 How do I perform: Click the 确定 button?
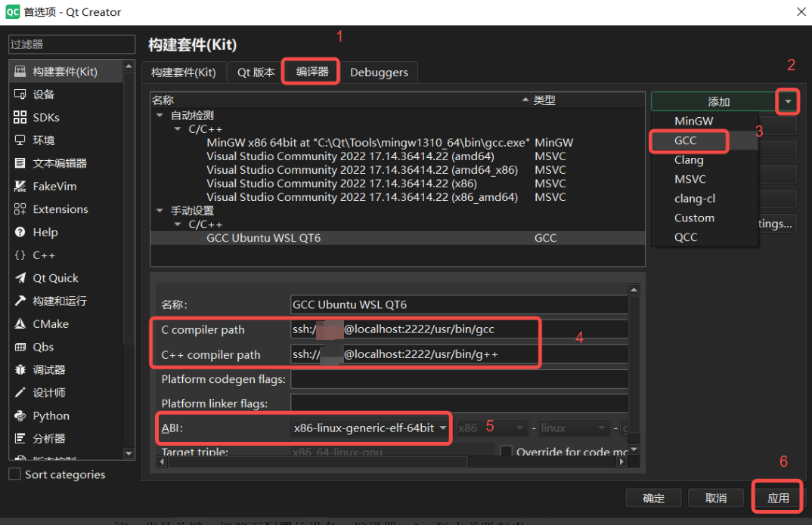pos(653,498)
